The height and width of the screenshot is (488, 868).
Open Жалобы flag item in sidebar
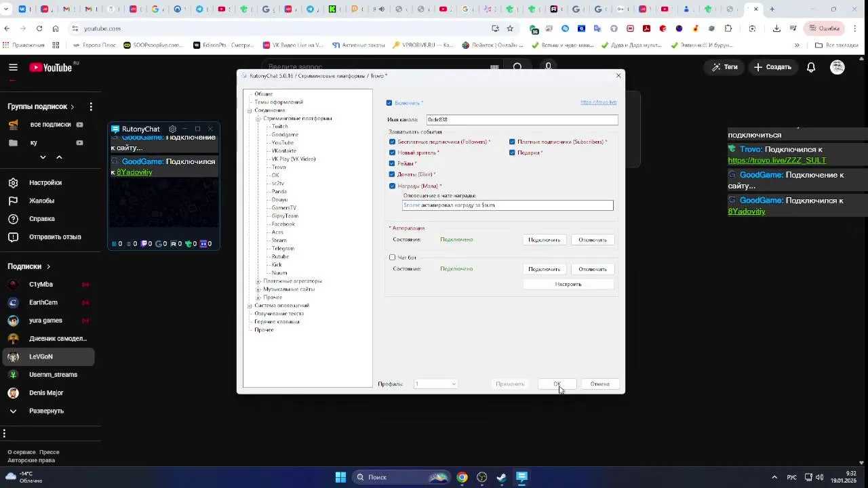pos(13,201)
